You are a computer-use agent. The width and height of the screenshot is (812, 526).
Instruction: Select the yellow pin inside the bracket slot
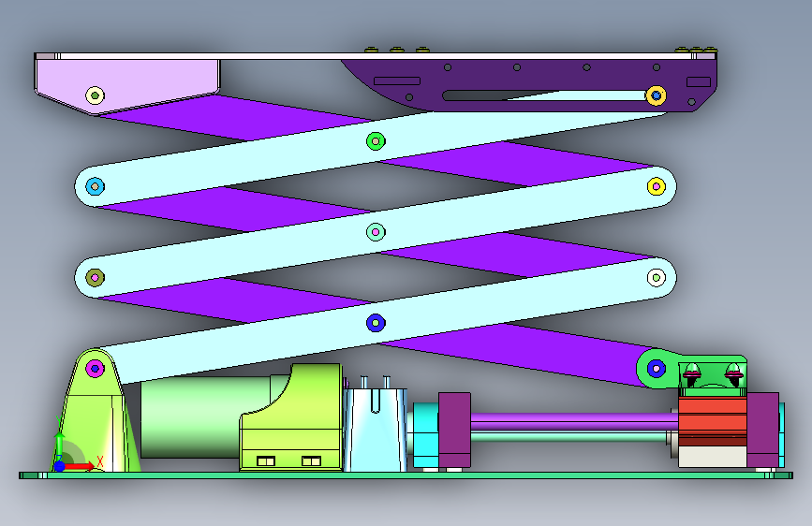pos(657,95)
